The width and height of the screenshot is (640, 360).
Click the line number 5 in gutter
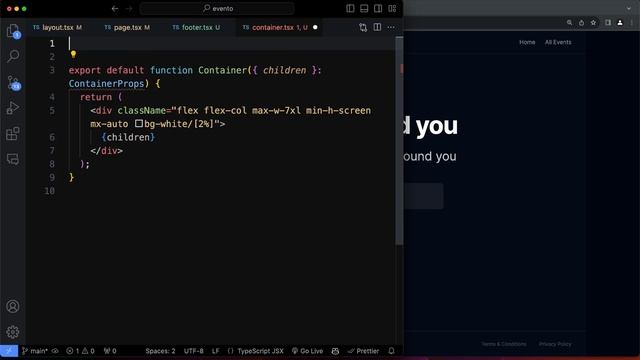(52, 111)
